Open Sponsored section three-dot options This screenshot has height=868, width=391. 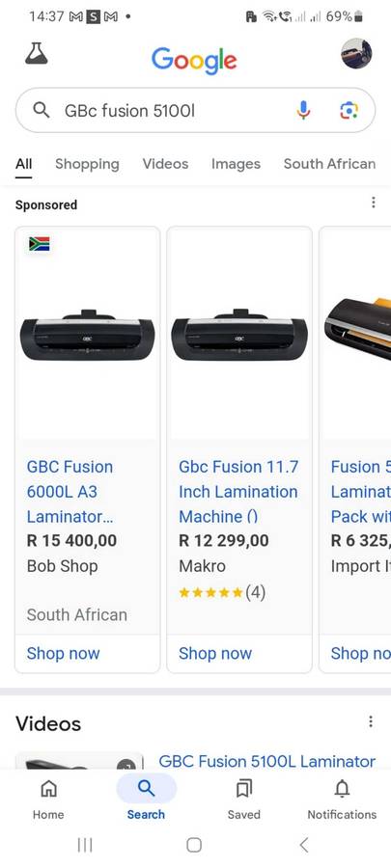click(374, 203)
